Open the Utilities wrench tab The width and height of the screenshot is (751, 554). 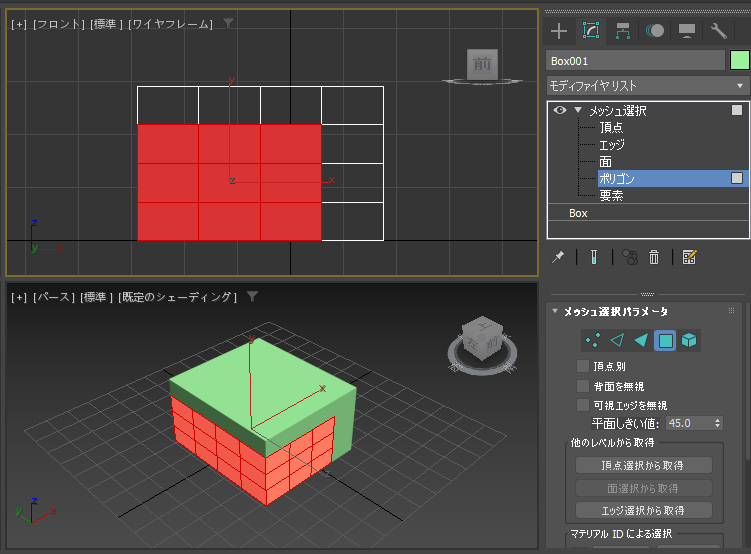(718, 31)
